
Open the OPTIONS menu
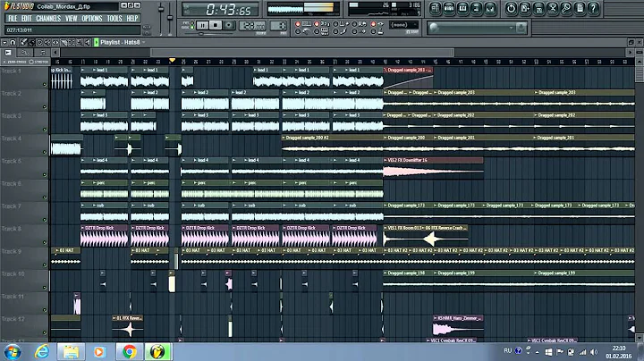coord(92,19)
